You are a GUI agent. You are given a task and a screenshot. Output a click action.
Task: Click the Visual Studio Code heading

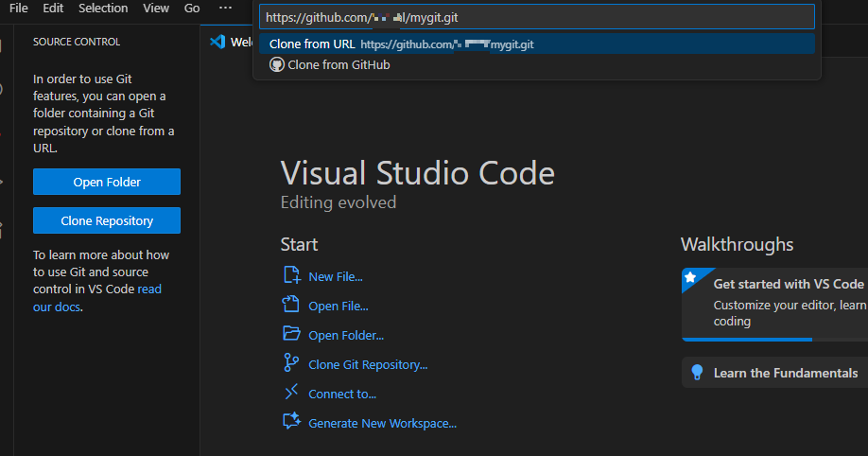pos(417,173)
